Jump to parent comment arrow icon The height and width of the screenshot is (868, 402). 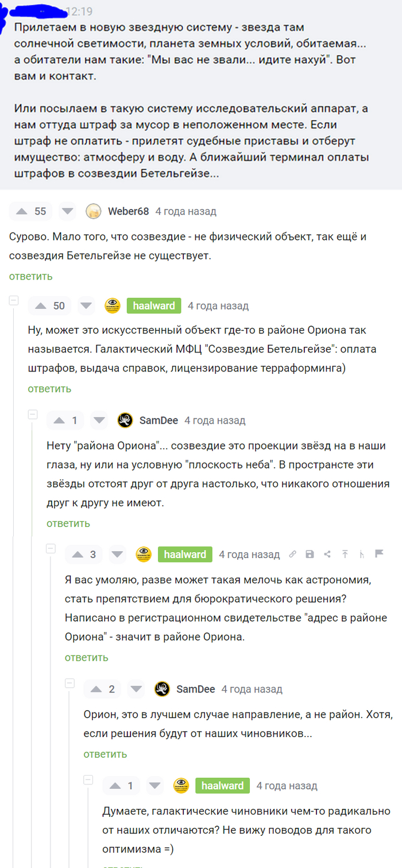345,554
